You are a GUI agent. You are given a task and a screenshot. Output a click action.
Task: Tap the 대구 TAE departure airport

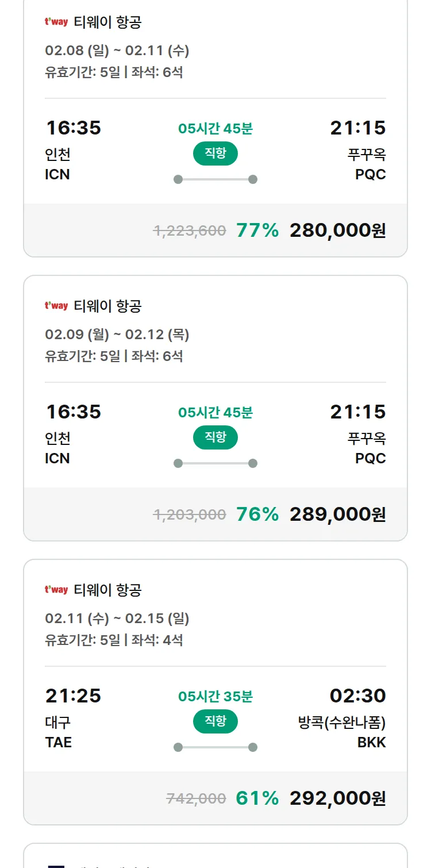[59, 732]
